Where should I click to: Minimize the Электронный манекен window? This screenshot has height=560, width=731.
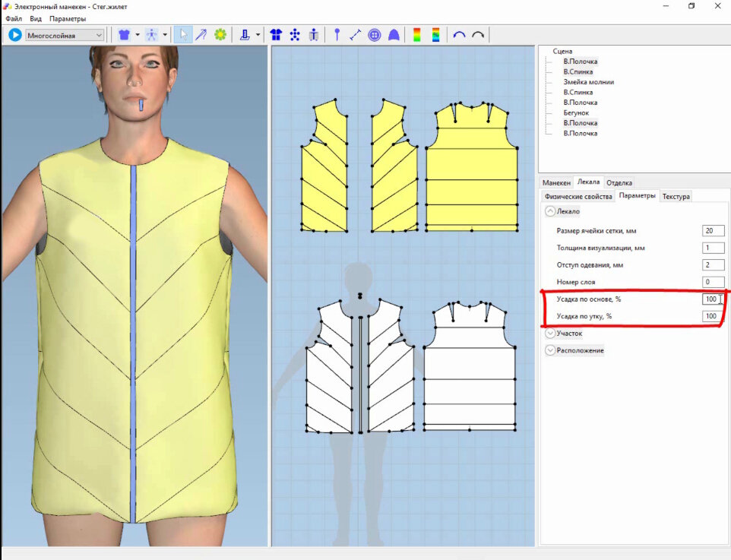coord(666,6)
